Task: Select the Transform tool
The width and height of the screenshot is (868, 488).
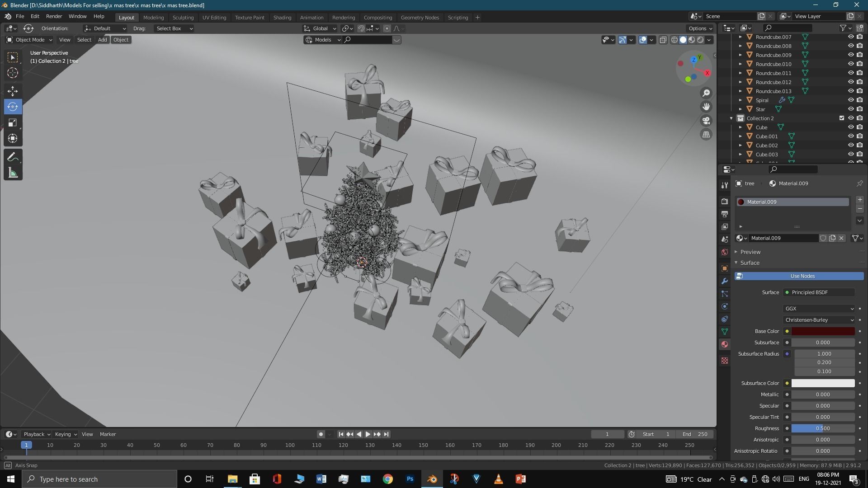Action: 13,138
